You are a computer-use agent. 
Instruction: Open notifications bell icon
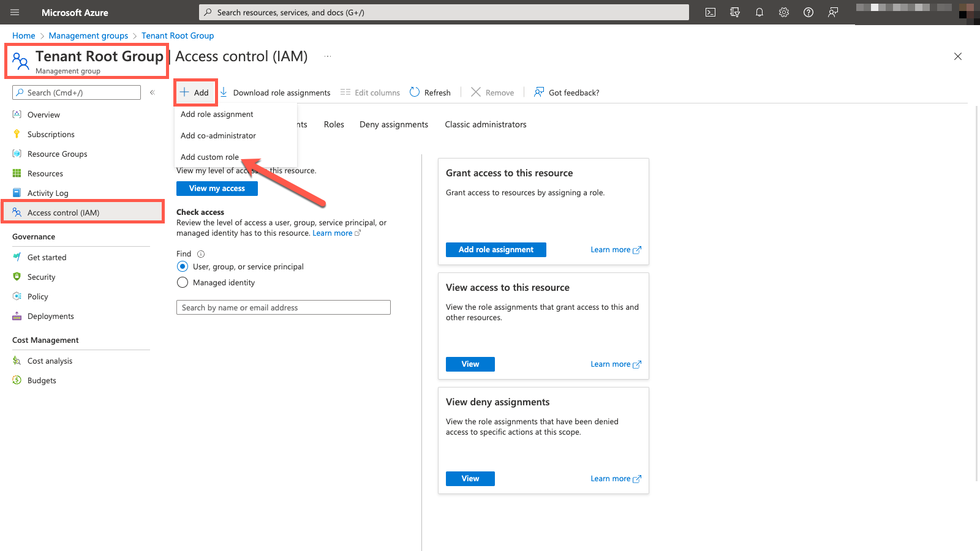pyautogui.click(x=759, y=12)
